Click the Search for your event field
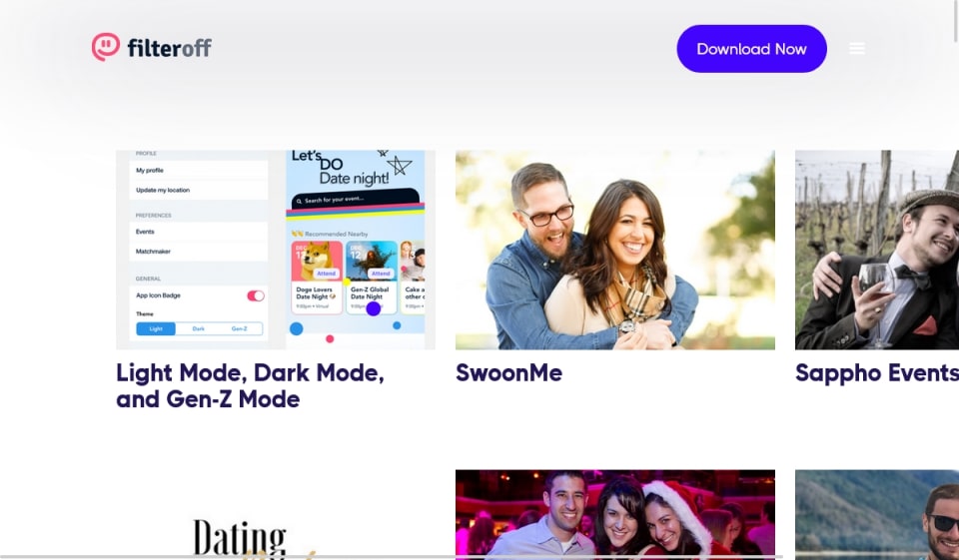 tap(356, 199)
